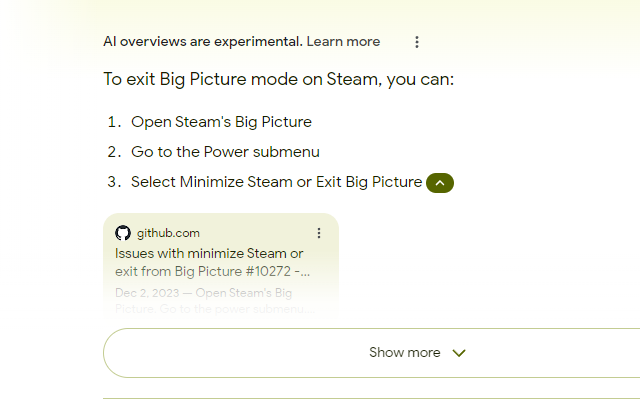The width and height of the screenshot is (640, 400).
Task: Click the numeral 2 list marker
Action: point(114,152)
